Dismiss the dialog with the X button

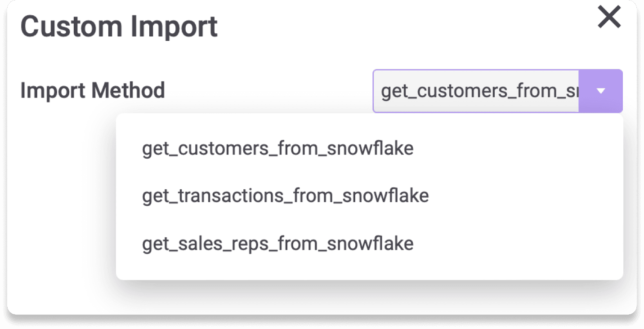tap(609, 18)
